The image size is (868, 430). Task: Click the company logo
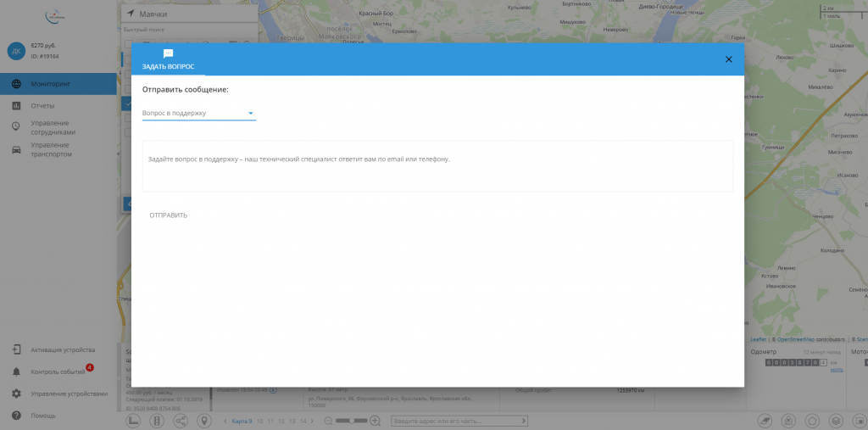pos(55,17)
